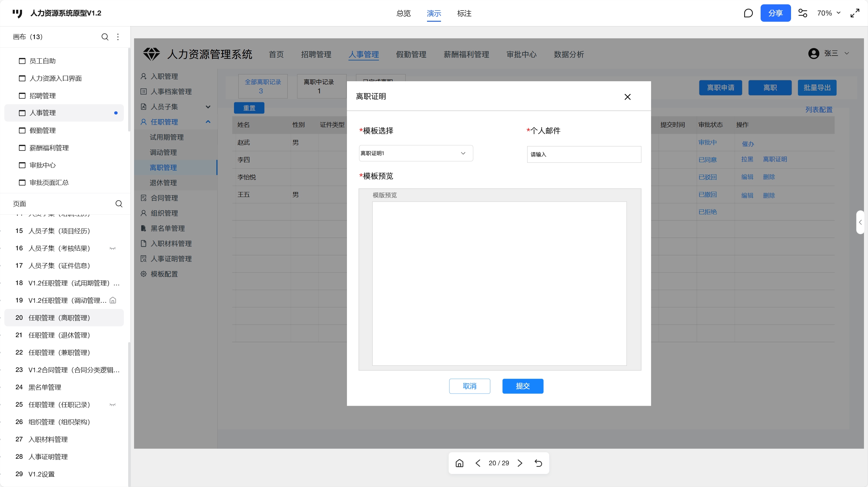Go to home page in navigation bar
This screenshot has width=868, height=487.
[459, 463]
